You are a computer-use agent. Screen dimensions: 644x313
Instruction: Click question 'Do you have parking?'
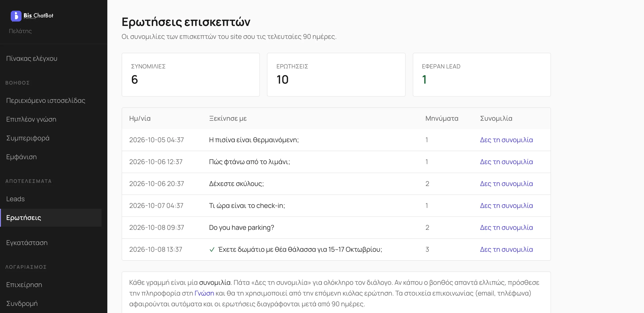pos(241,228)
